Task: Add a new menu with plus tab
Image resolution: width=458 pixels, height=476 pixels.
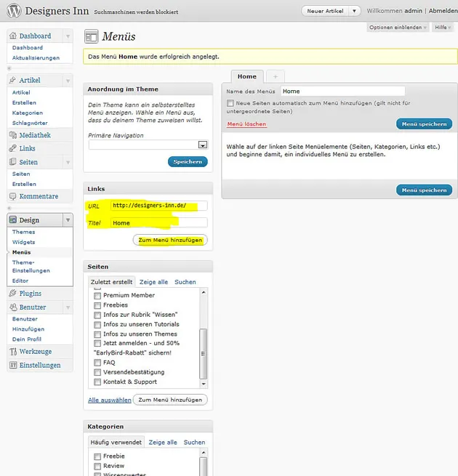Action: point(276,76)
